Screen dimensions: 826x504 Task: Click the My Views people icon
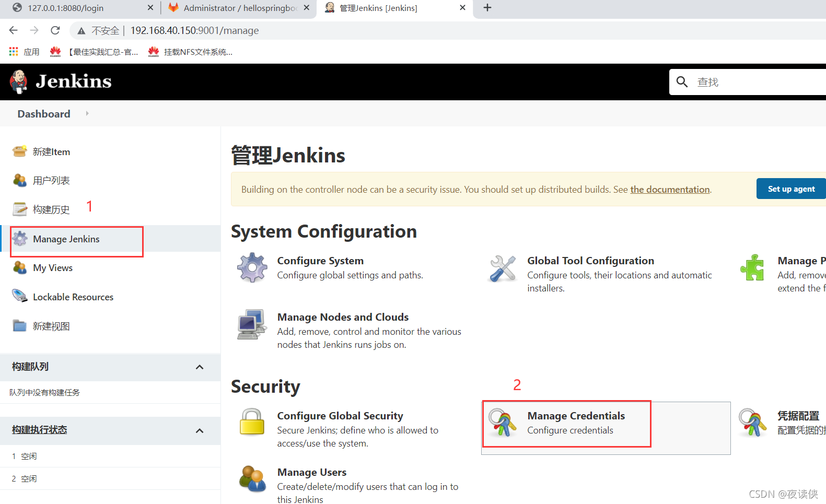pyautogui.click(x=20, y=267)
